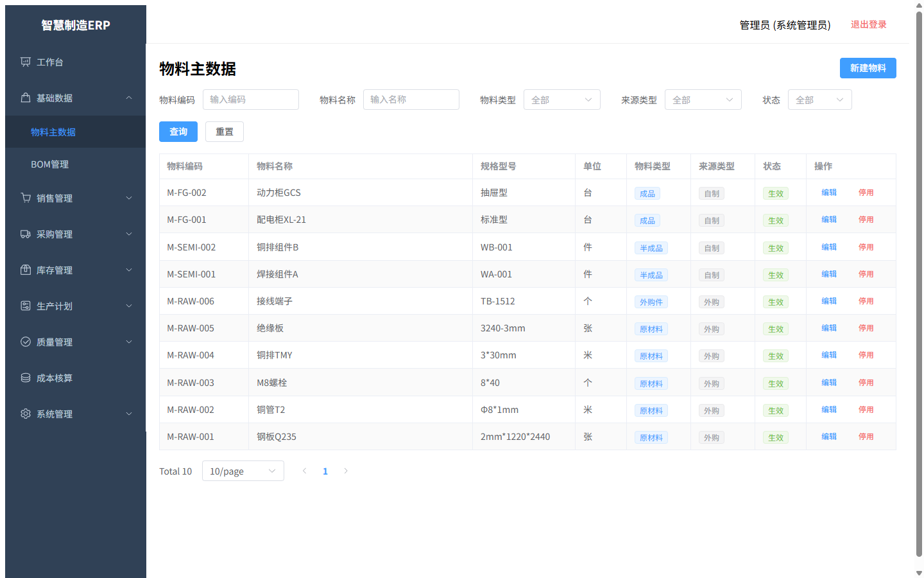
Task: Click 编辑 for row M-FG-002
Action: tap(829, 193)
